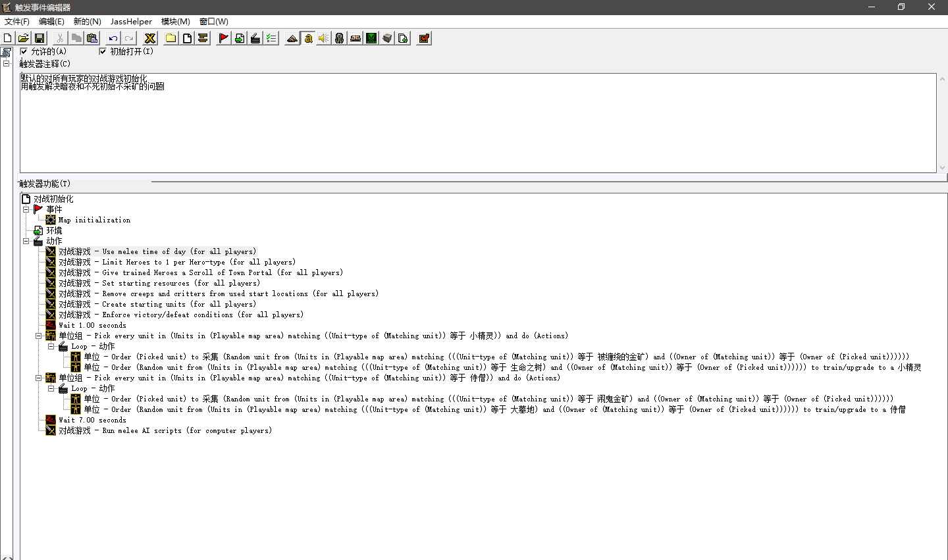Select the Map initialization event
Viewport: 948px width, 560px height.
tap(94, 220)
